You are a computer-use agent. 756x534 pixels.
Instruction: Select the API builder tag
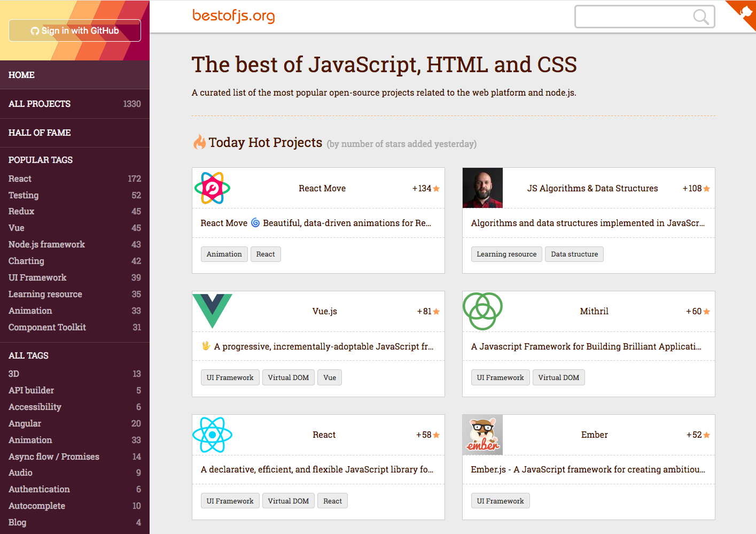(75, 390)
